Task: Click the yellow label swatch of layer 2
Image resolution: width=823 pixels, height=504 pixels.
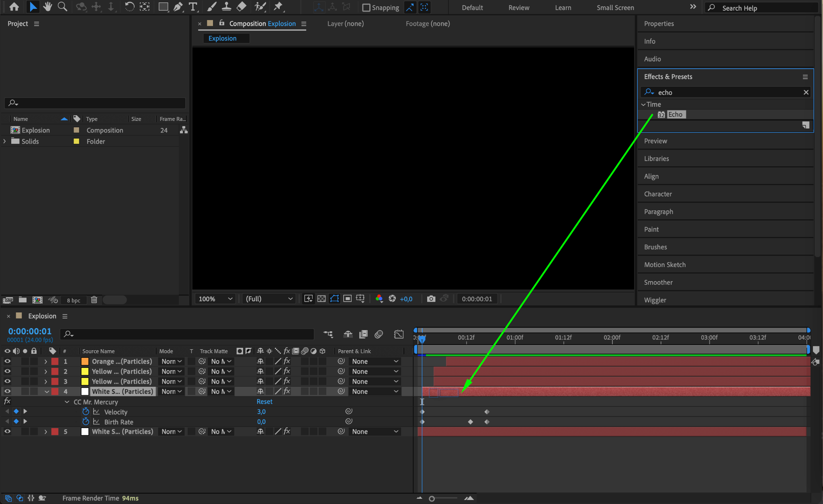Action: pos(85,371)
